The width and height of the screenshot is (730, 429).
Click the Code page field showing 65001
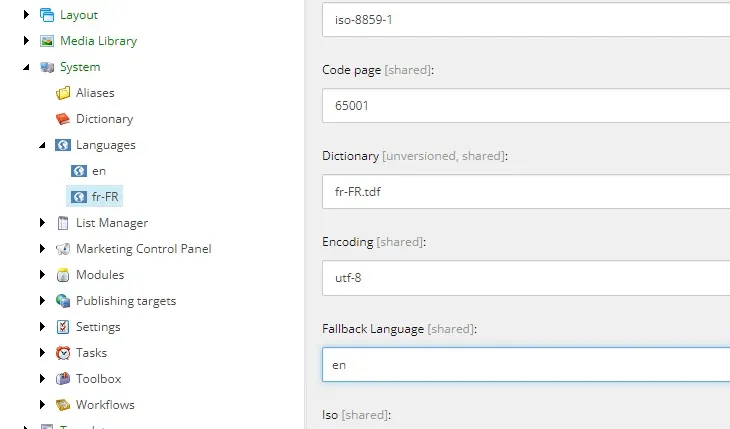point(526,106)
